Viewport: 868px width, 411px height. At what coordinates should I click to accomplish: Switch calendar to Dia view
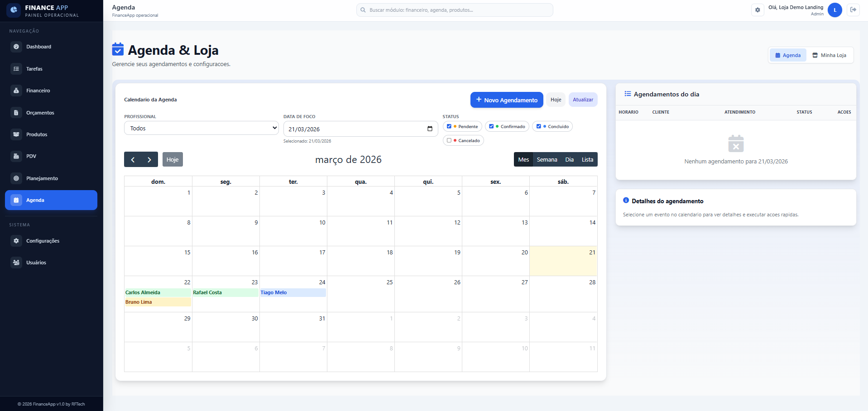click(x=570, y=159)
